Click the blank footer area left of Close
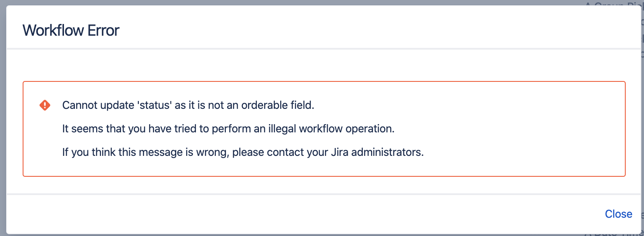The image size is (644, 236). tap(305, 214)
